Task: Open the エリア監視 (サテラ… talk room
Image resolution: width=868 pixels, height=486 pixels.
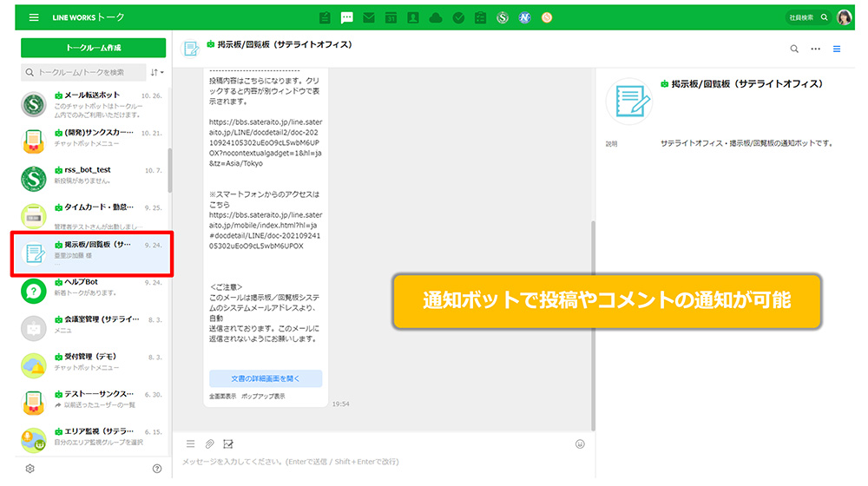Action: point(92,439)
